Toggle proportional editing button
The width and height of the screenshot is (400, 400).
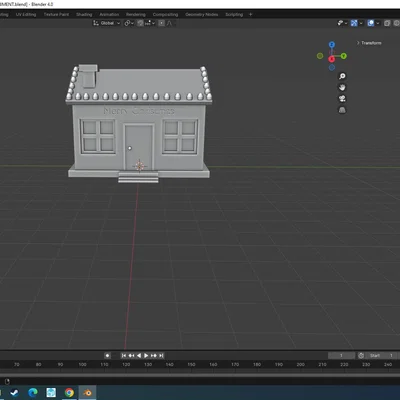click(x=161, y=23)
